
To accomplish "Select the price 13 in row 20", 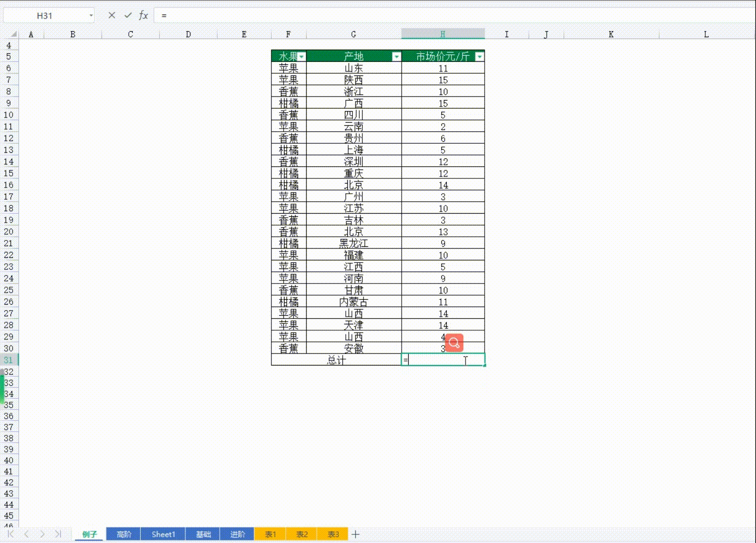I will (443, 232).
